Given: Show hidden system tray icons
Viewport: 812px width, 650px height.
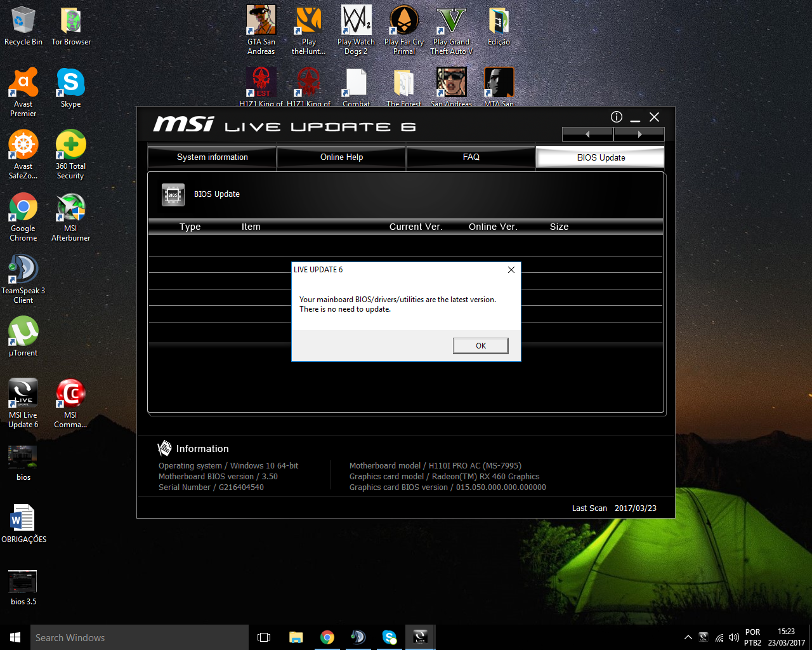Looking at the screenshot, I should tap(688, 637).
